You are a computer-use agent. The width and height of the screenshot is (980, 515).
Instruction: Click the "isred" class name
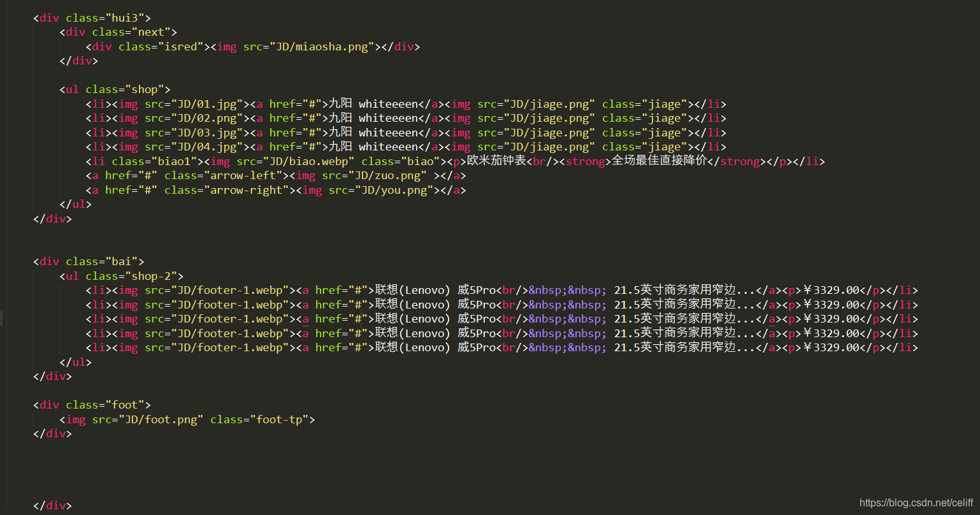click(x=180, y=47)
